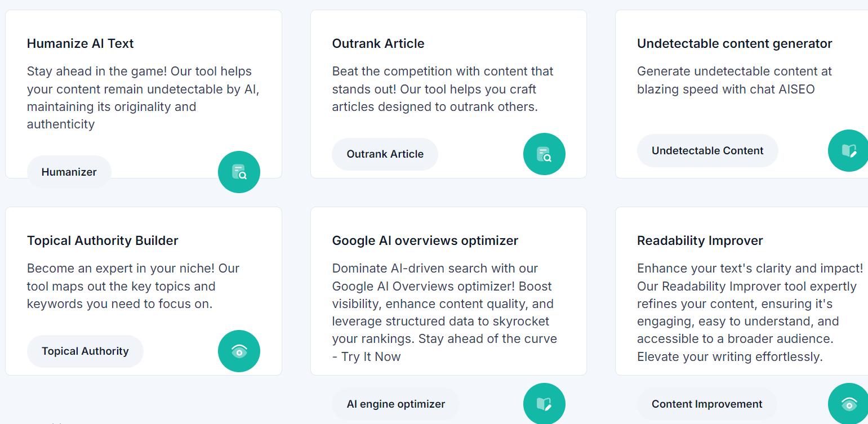Click the teal eye icon beside Content Improvement
868x424 pixels.
coord(849,404)
